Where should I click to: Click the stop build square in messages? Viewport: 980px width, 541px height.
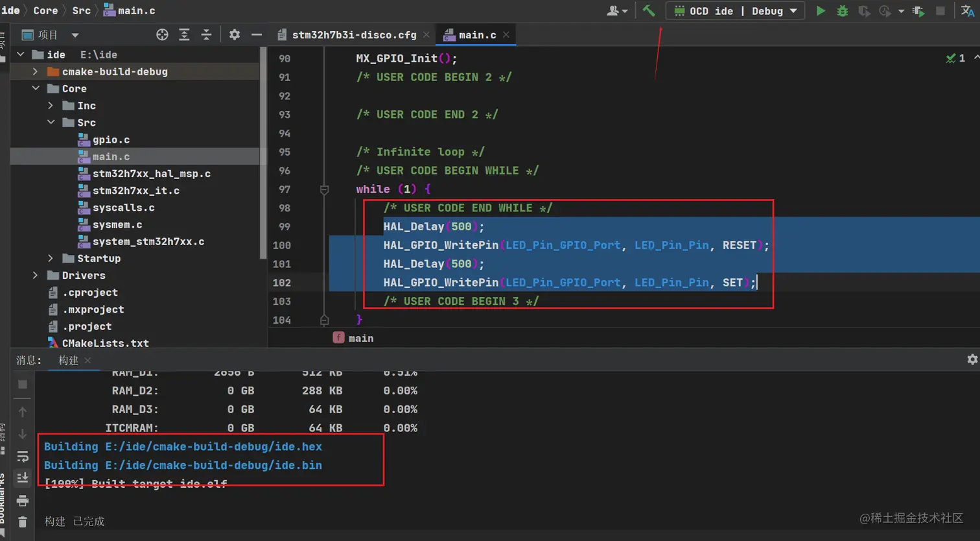(22, 384)
